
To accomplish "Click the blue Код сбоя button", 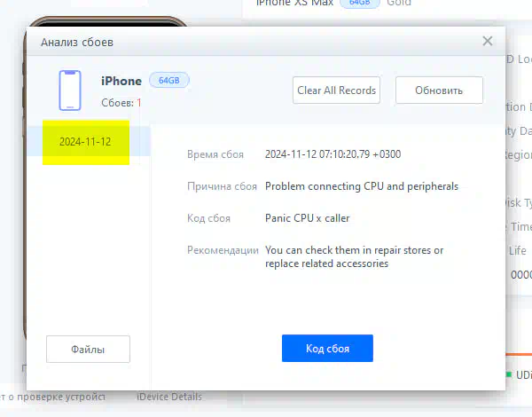I will click(x=327, y=349).
